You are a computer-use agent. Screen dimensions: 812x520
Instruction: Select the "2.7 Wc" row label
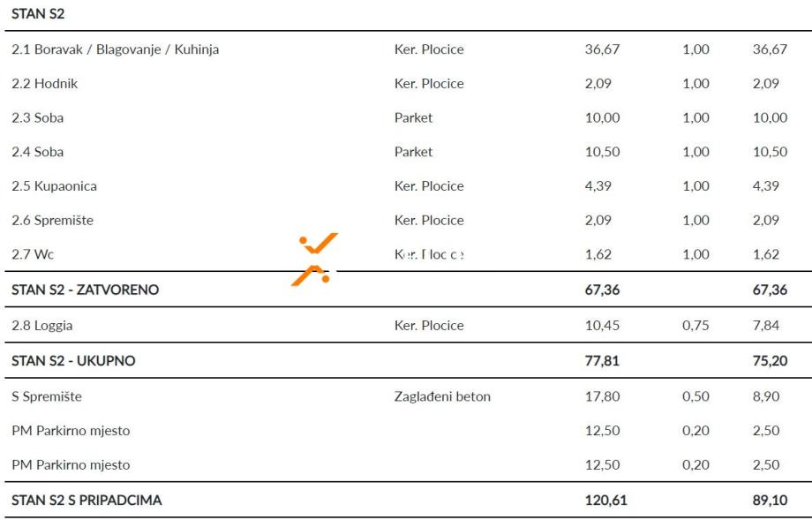pyautogui.click(x=33, y=254)
